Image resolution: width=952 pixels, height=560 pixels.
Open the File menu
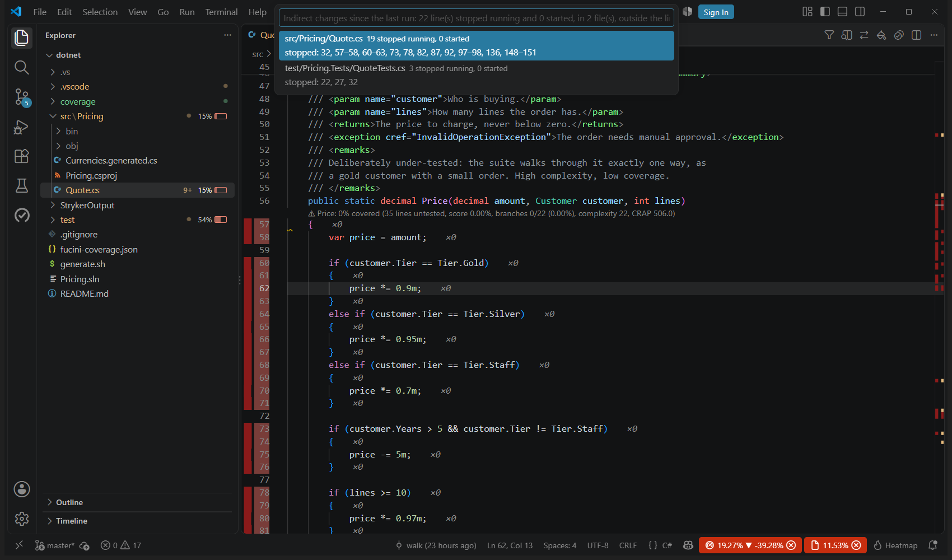click(x=40, y=12)
